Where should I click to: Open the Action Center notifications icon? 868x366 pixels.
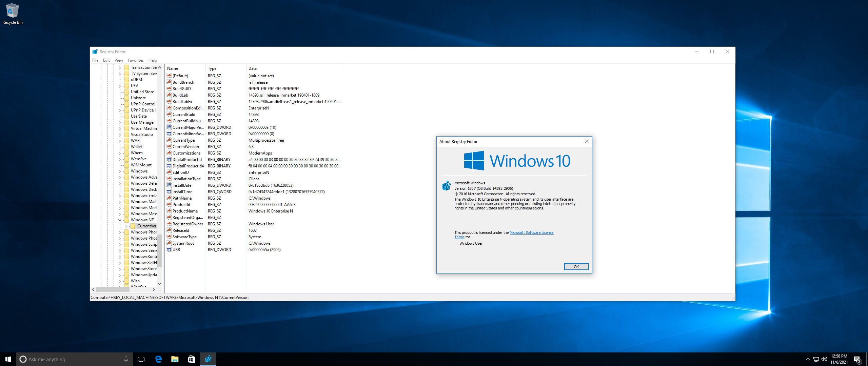[857, 359]
